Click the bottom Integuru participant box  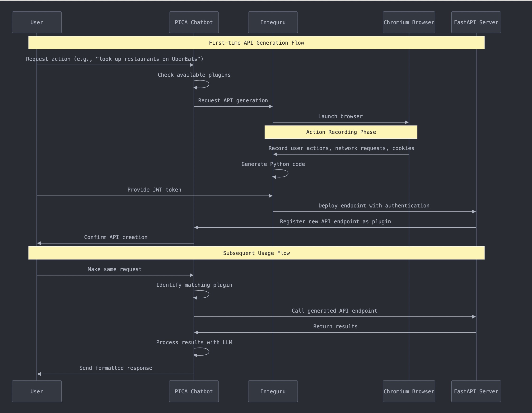(273, 391)
